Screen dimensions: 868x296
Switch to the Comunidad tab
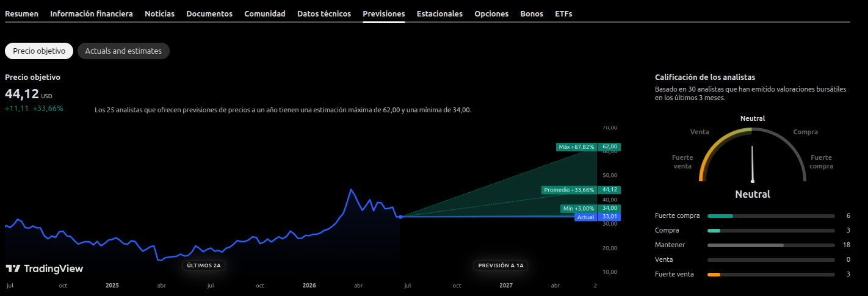pyautogui.click(x=265, y=13)
